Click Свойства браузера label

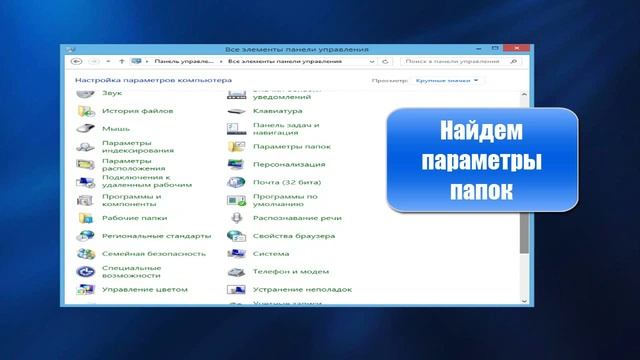tap(294, 236)
